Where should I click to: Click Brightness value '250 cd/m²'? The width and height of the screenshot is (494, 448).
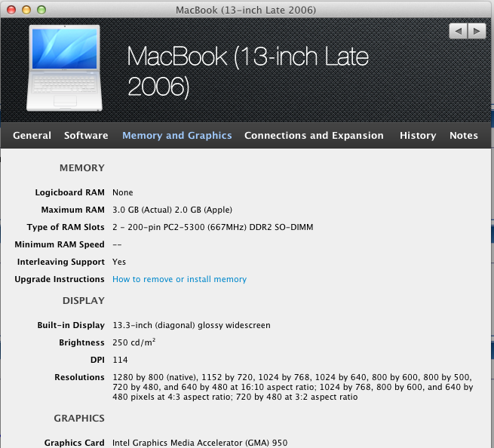coord(134,342)
